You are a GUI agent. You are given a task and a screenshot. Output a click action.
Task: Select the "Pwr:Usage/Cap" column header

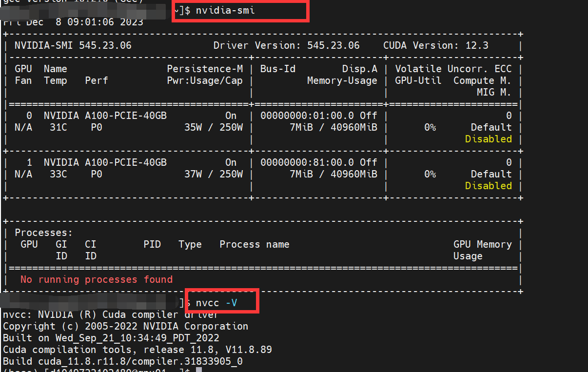[x=205, y=80]
